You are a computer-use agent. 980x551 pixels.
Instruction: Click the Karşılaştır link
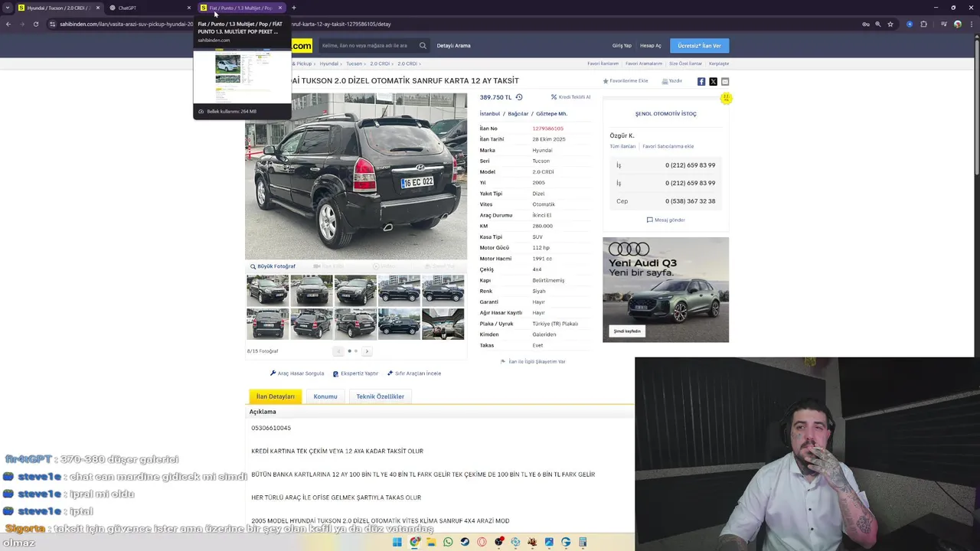click(x=719, y=64)
